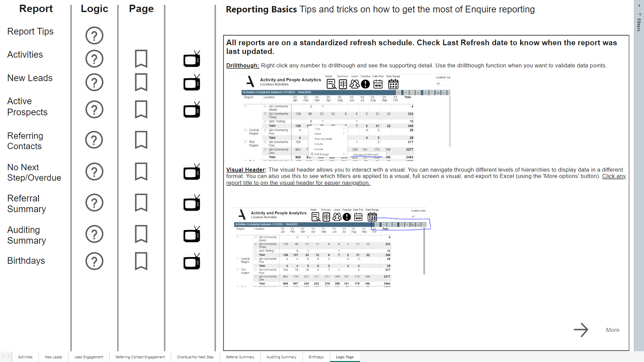This screenshot has height=362, width=644.
Task: Open the No Next Step/Overdue video TV icon
Action: (192, 172)
